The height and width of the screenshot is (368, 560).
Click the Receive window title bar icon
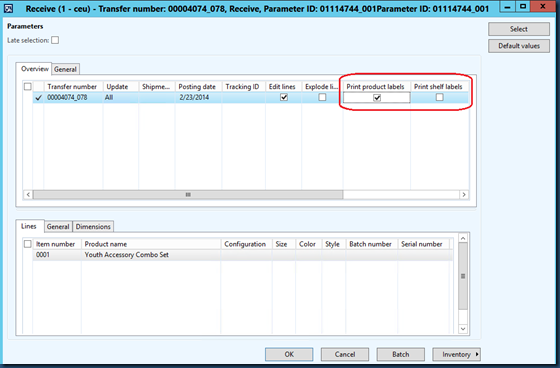(8, 8)
